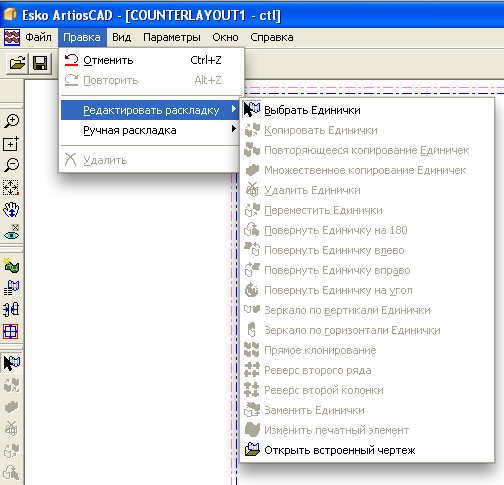
Task: Open the Вид menu
Action: pyautogui.click(x=121, y=37)
